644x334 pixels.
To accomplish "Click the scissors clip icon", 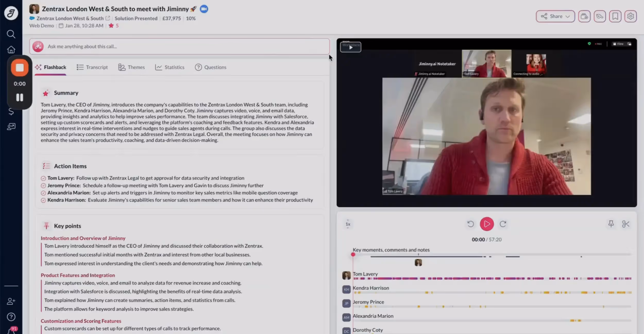I will [625, 224].
